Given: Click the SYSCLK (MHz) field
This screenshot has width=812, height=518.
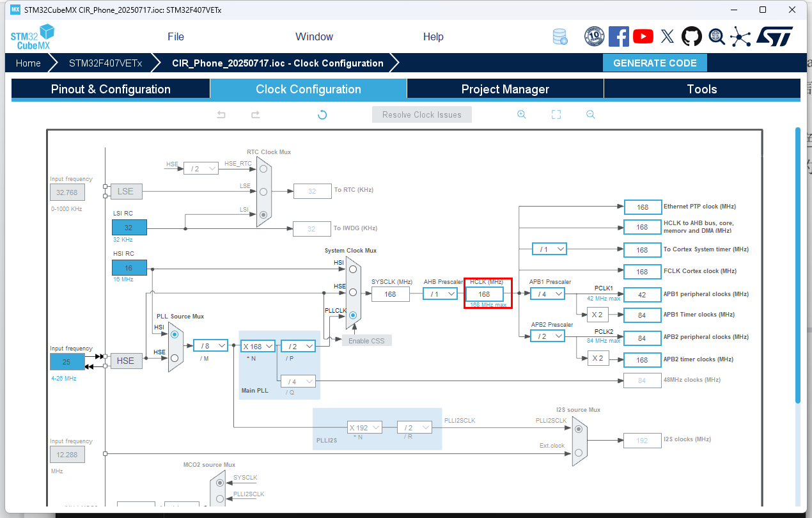Looking at the screenshot, I should coord(390,294).
